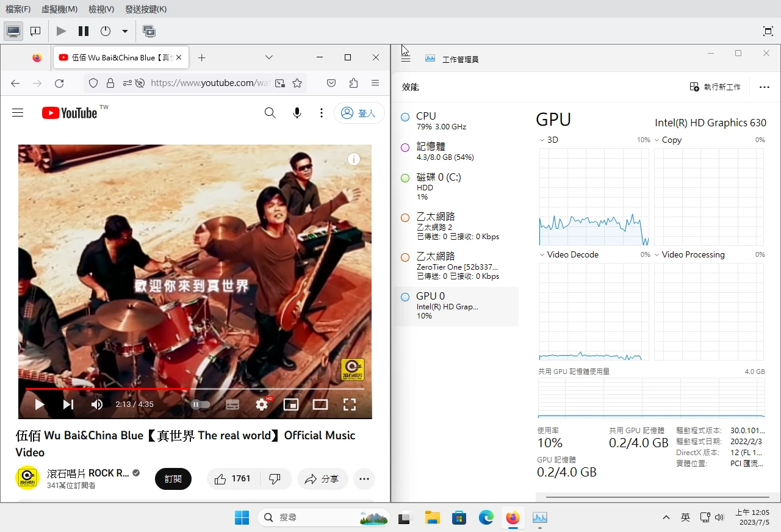Open the VM power options dropdown arrow
Viewport: 781px width, 532px height.
[x=125, y=31]
